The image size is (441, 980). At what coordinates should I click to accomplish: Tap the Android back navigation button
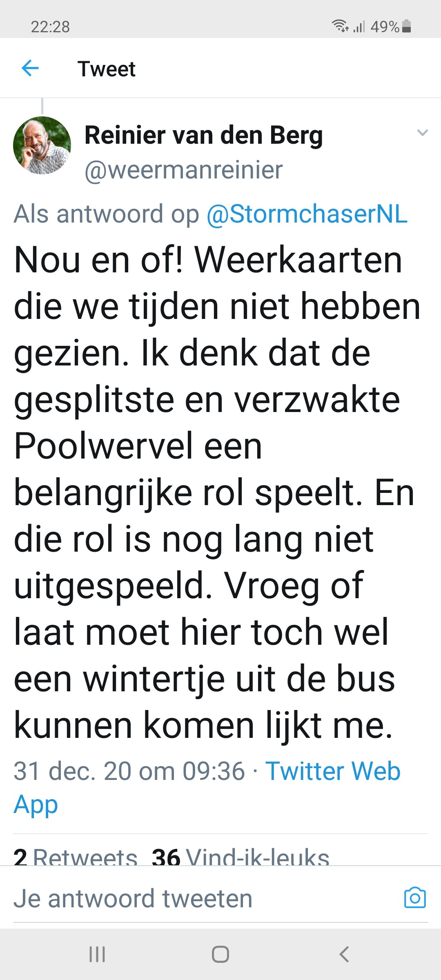[344, 954]
